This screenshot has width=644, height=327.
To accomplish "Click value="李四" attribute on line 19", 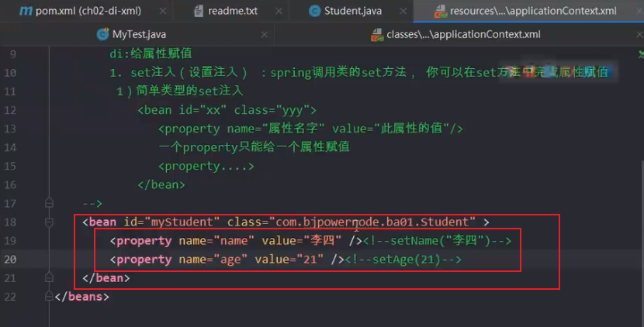I will pos(302,240).
